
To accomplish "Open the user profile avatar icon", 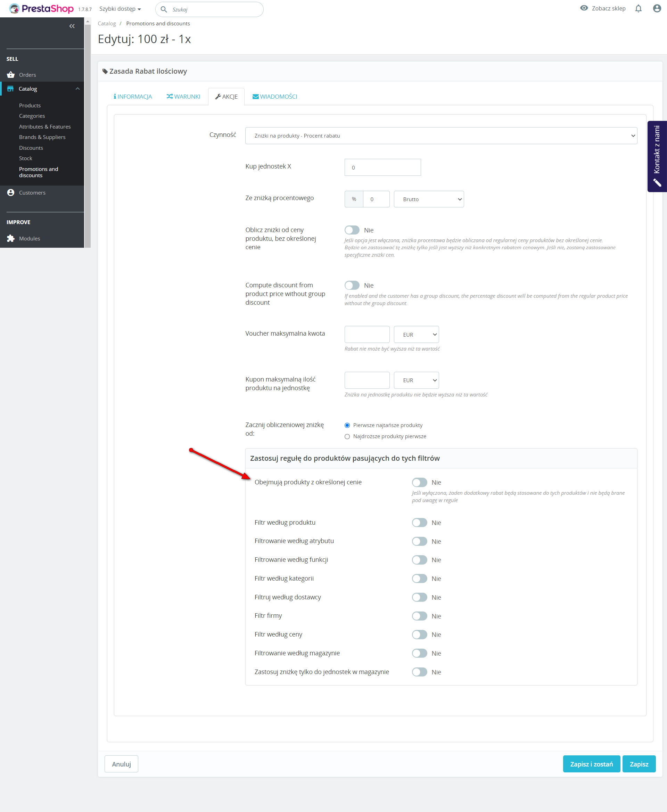I will click(x=657, y=8).
